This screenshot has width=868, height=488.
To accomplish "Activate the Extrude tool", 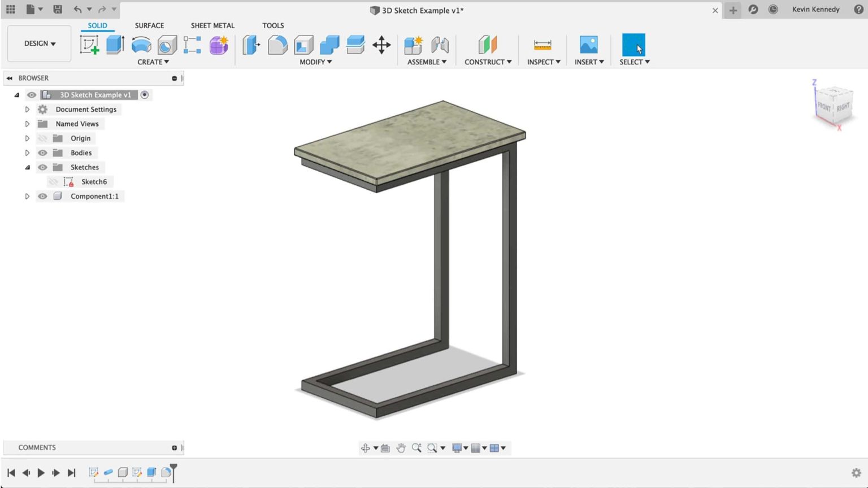I will (115, 44).
